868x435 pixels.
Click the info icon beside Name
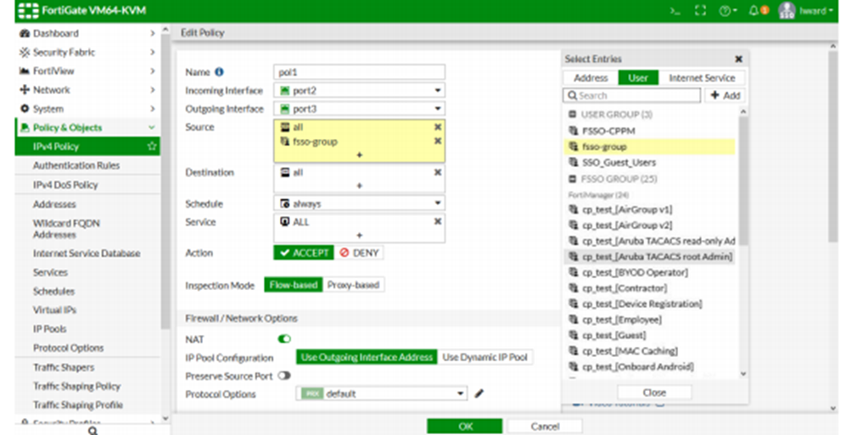(x=219, y=72)
